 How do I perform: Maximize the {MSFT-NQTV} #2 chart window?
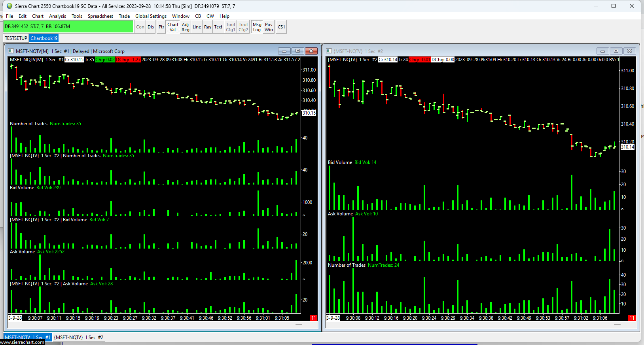616,51
